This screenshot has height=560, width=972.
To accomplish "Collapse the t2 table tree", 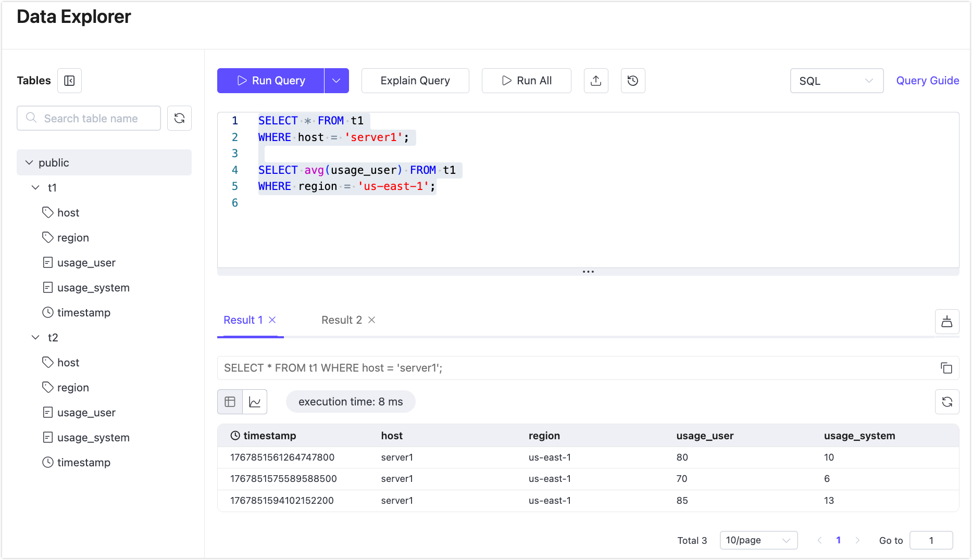I will 35,337.
